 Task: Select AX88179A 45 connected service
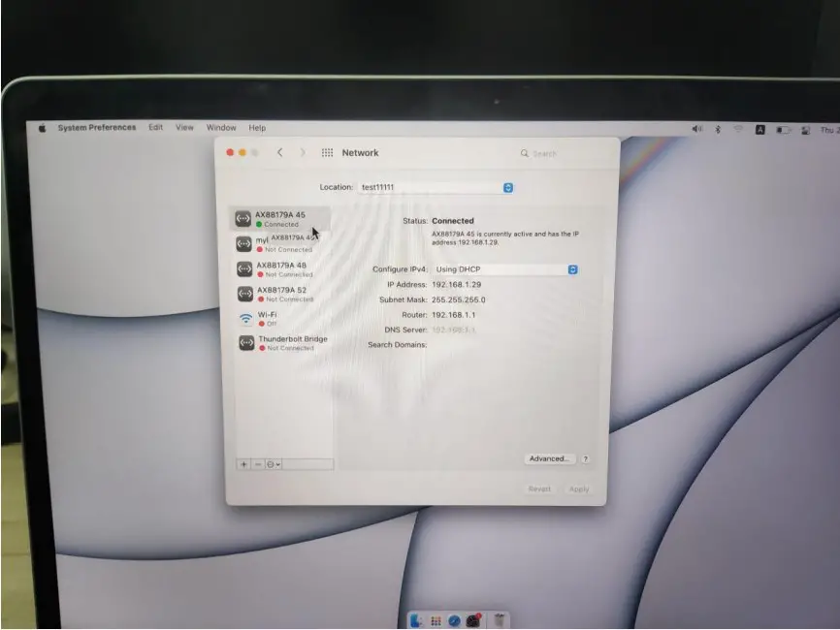click(x=280, y=219)
